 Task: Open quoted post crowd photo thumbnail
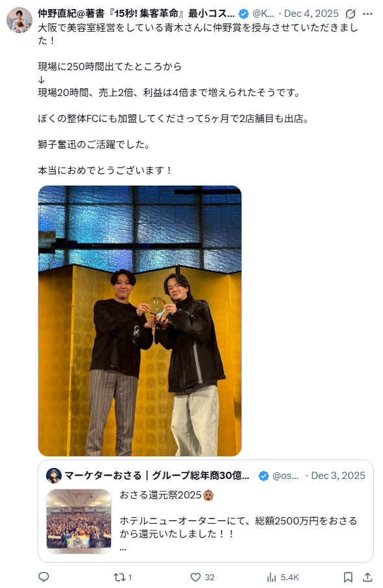[x=79, y=521]
